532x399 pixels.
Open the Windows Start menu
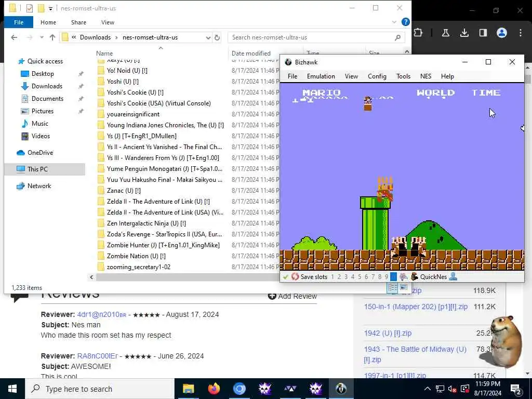[x=12, y=389]
